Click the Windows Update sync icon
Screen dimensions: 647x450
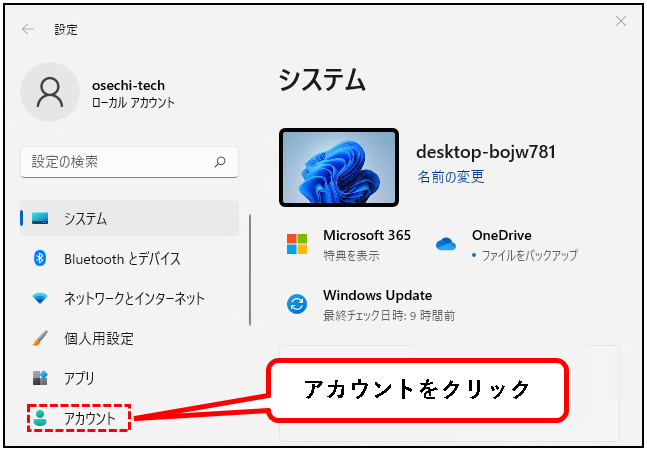pos(297,304)
